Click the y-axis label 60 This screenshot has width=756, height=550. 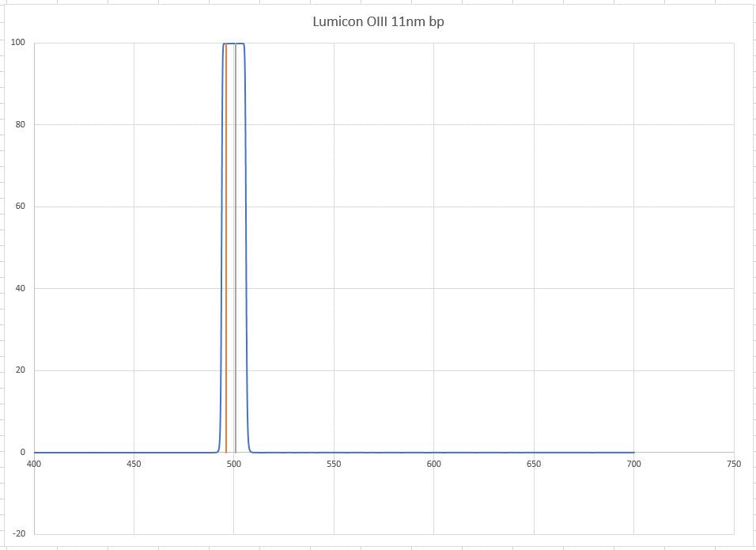click(x=20, y=207)
